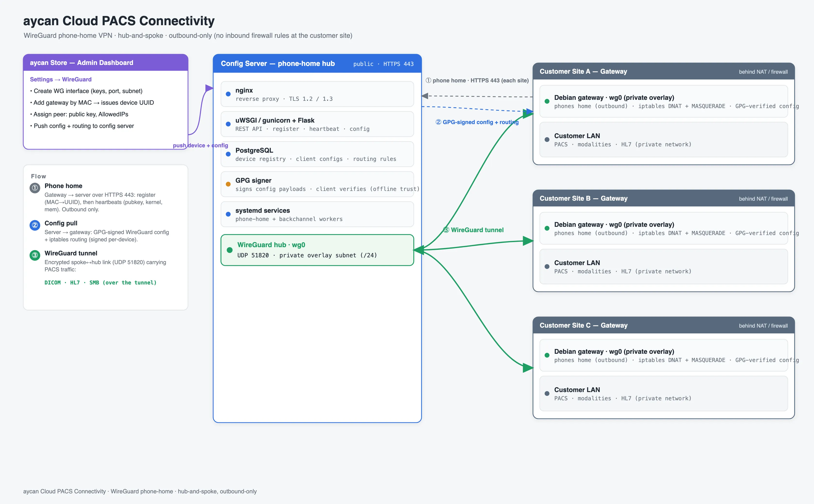Click phone-home + backchannel workers text
The height and width of the screenshot is (504, 814).
click(x=289, y=219)
